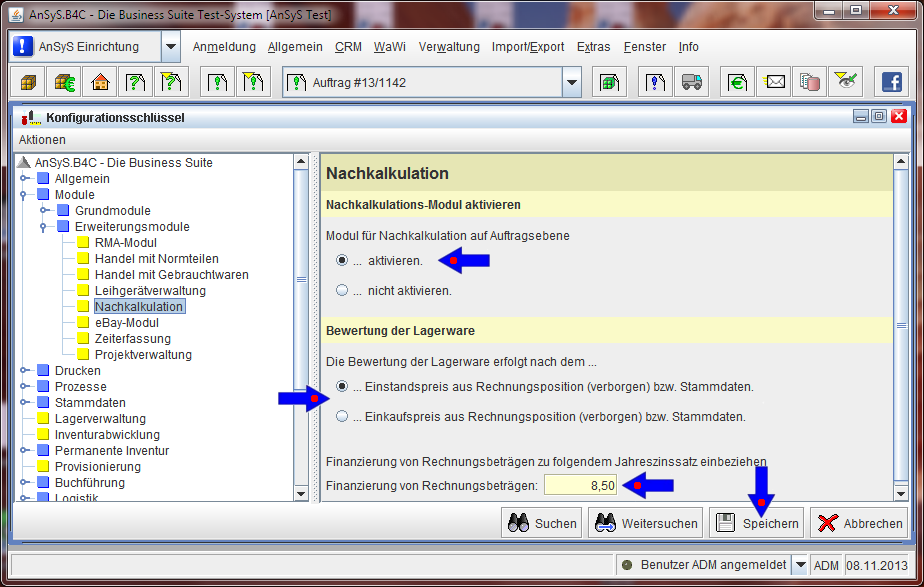Click the Finanzierung von Rechnungsbeträgen input field

580,486
